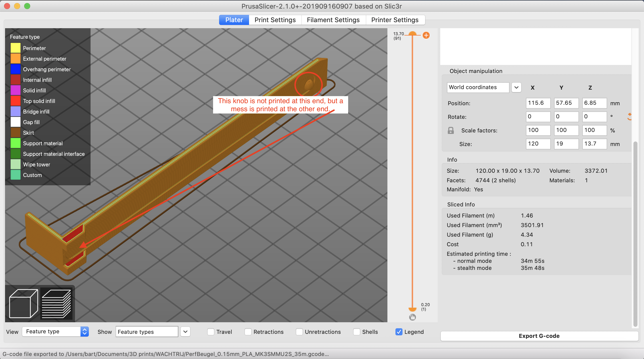
Task: Click the Internal infill dark red swatch
Action: point(15,80)
